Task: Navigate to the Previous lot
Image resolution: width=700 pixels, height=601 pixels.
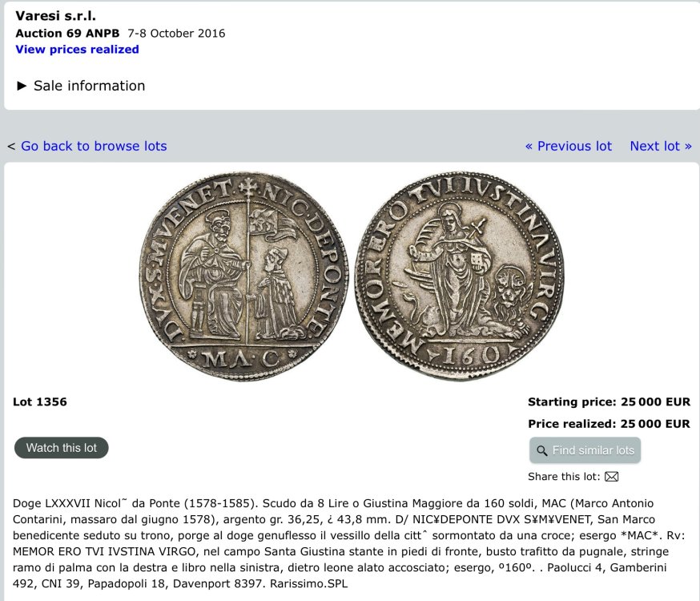Action: click(568, 146)
